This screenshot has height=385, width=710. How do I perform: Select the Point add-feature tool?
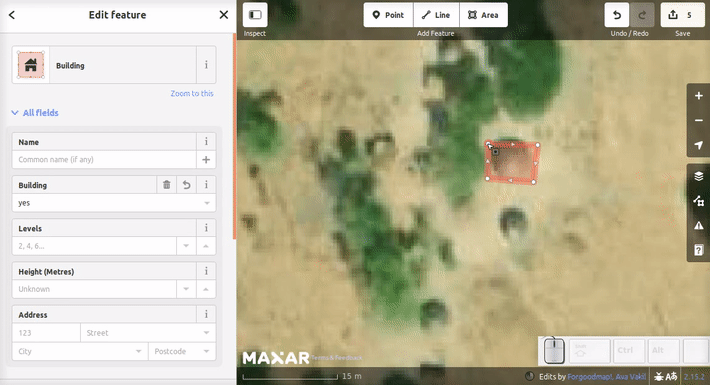tap(388, 15)
